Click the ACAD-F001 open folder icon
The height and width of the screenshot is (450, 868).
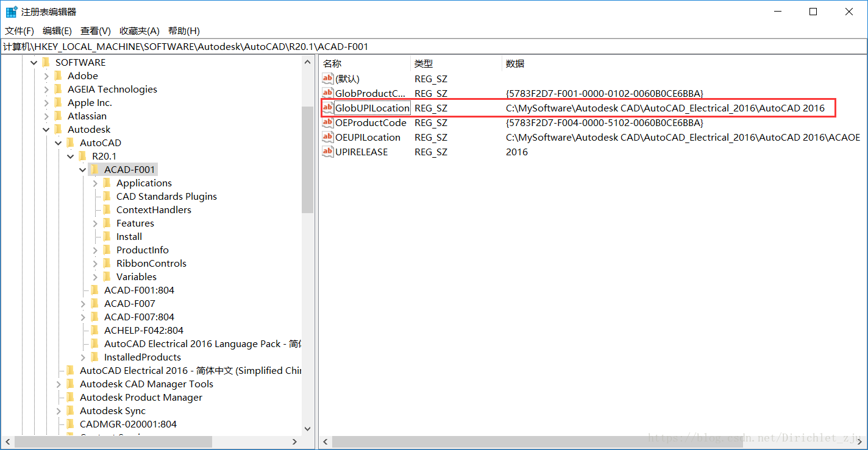click(94, 169)
